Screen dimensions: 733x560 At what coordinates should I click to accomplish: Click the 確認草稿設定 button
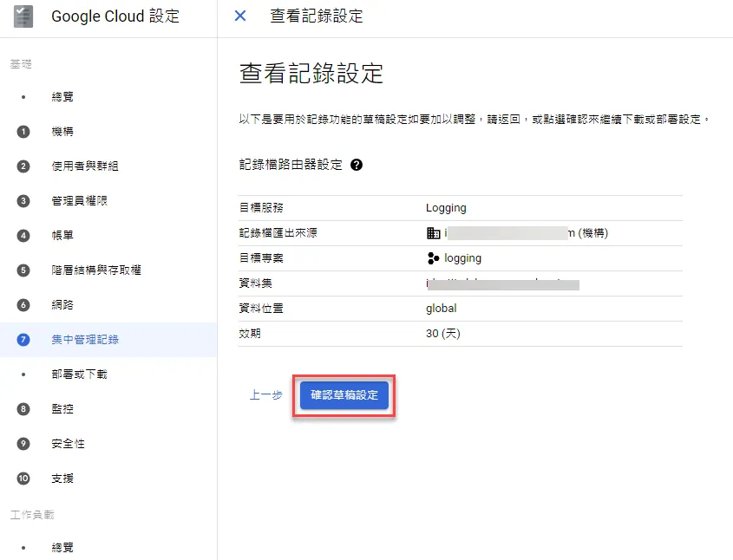click(344, 395)
